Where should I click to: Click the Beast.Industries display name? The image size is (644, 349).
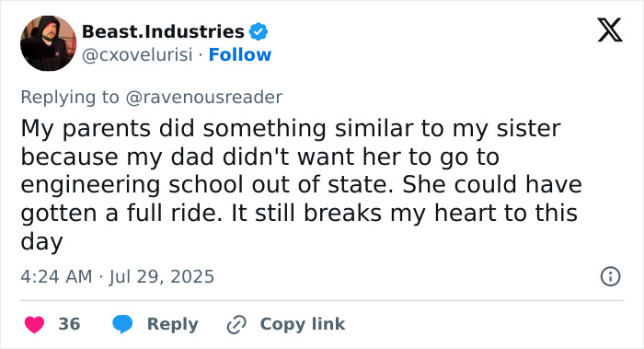click(163, 31)
